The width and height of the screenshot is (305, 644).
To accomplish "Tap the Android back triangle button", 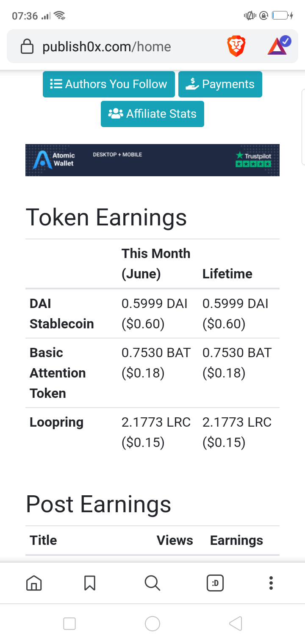I will 236,624.
